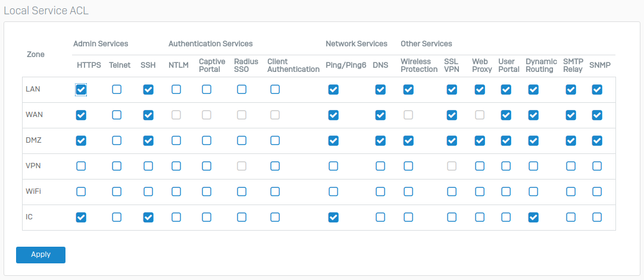The height and width of the screenshot is (280, 644).
Task: Enable HTTPS for VPN zone
Action: click(x=81, y=166)
